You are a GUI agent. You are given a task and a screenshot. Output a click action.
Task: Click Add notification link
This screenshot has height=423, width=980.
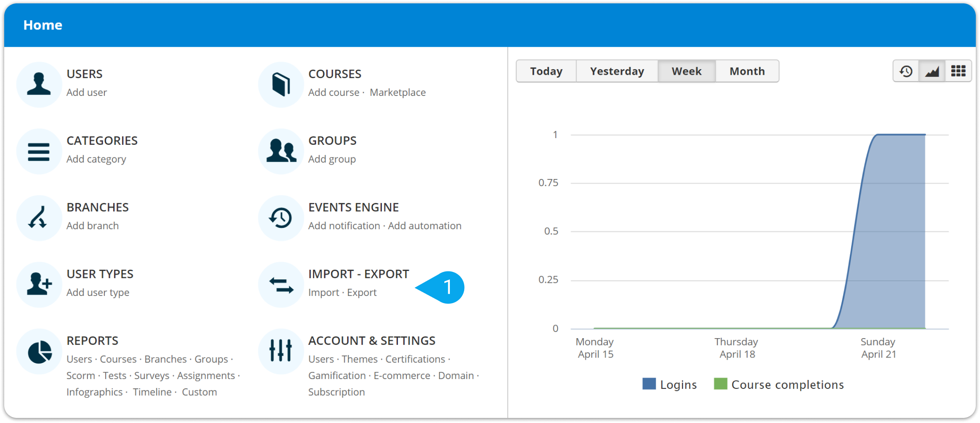tap(344, 226)
